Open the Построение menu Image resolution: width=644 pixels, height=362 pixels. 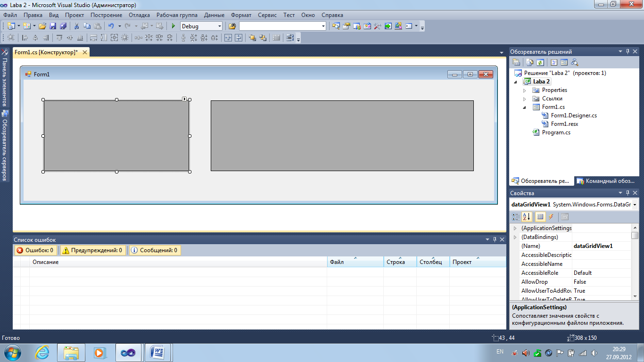106,15
